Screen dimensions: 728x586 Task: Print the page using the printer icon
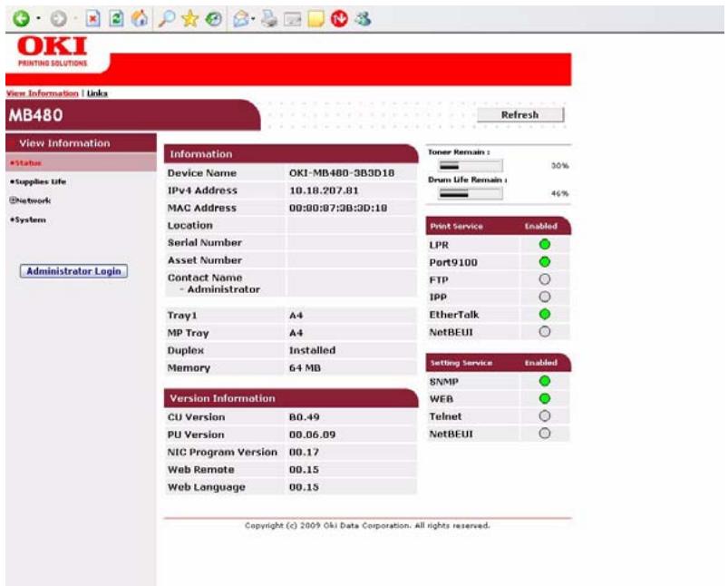point(269,18)
